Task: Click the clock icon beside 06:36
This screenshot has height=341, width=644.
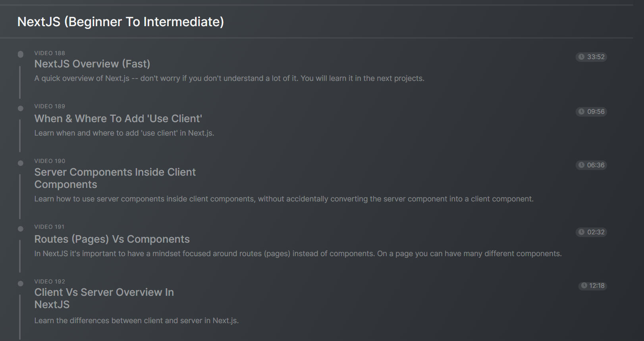Action: (581, 165)
